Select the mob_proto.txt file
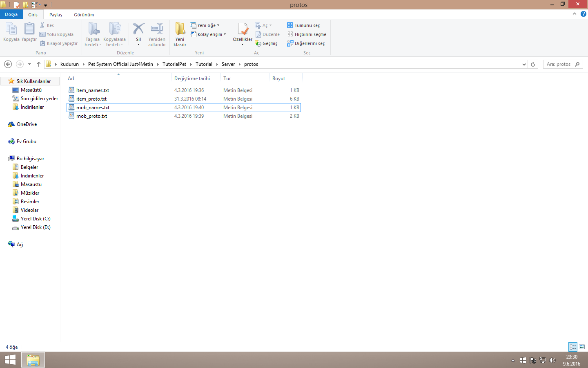Screen dimensions: 588x368 tap(184, 116)
